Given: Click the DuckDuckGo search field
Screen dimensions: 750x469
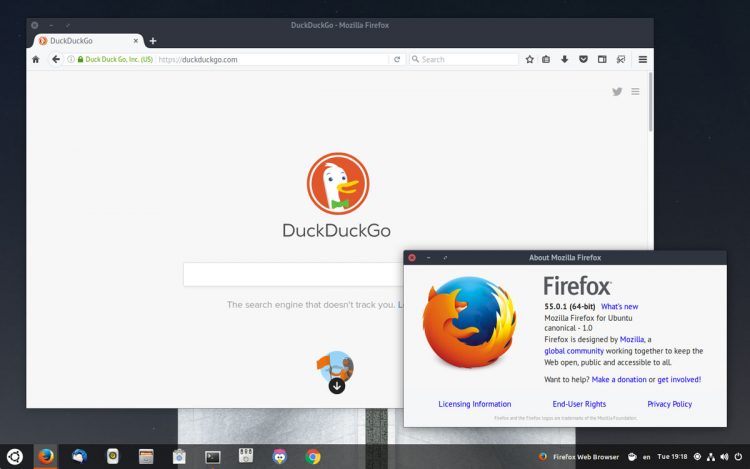Looking at the screenshot, I should click(x=293, y=274).
